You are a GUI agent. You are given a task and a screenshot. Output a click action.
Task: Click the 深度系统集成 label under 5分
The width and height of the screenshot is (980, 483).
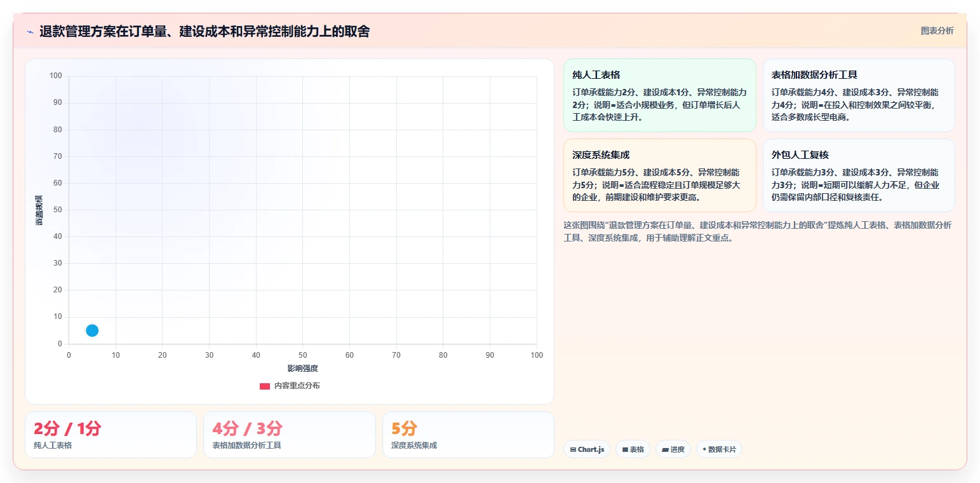414,446
